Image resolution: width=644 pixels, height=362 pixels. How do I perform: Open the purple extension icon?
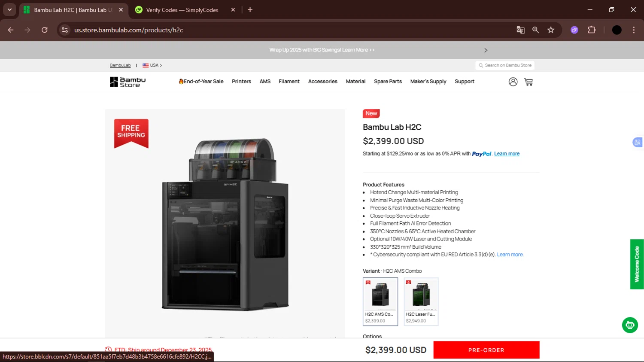point(574,30)
